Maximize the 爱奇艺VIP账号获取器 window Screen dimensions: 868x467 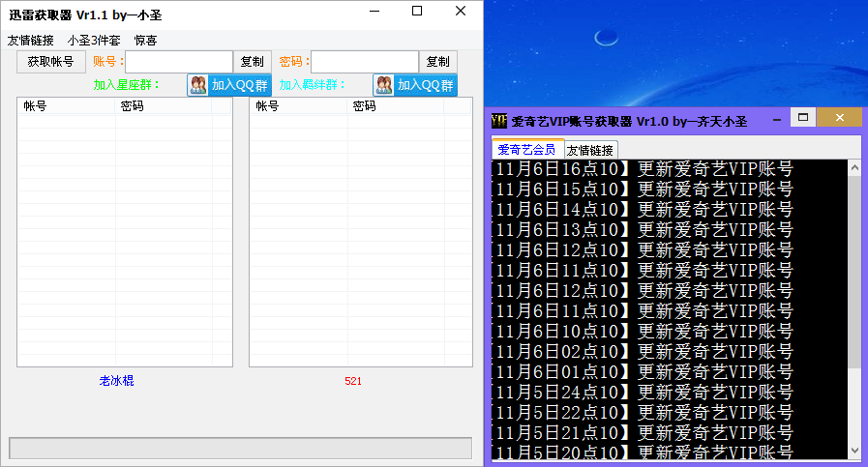click(802, 118)
